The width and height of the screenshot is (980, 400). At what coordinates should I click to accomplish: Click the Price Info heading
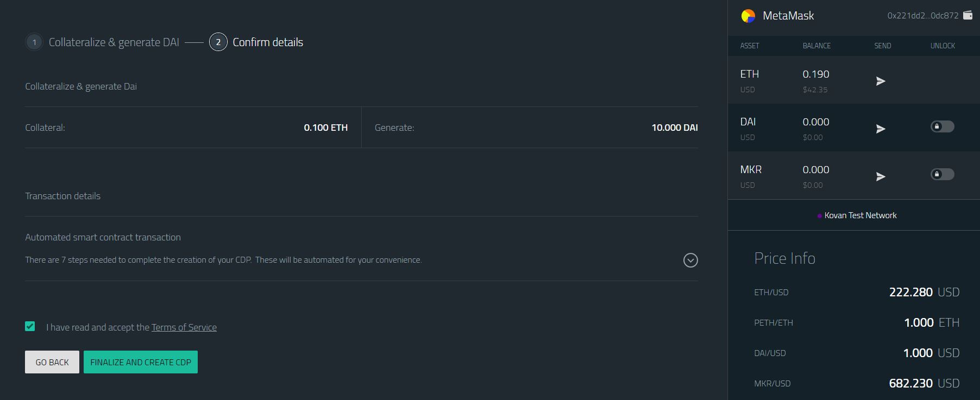784,258
